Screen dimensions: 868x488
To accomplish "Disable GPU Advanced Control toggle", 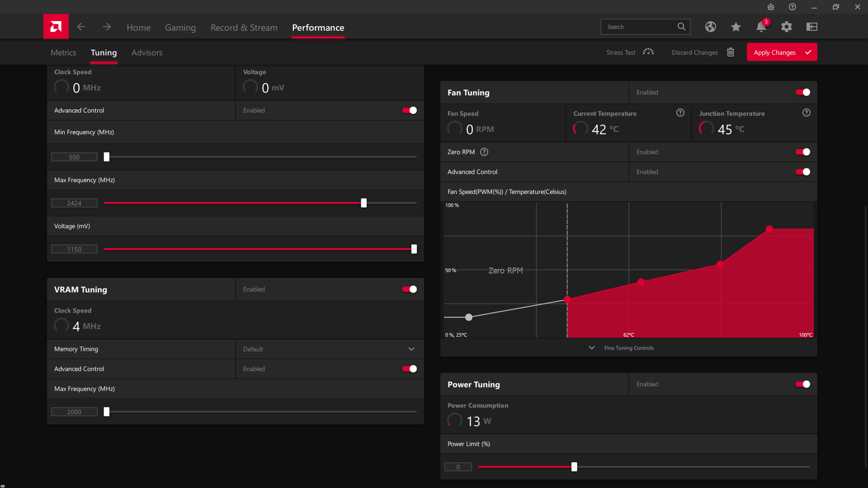I will click(410, 110).
